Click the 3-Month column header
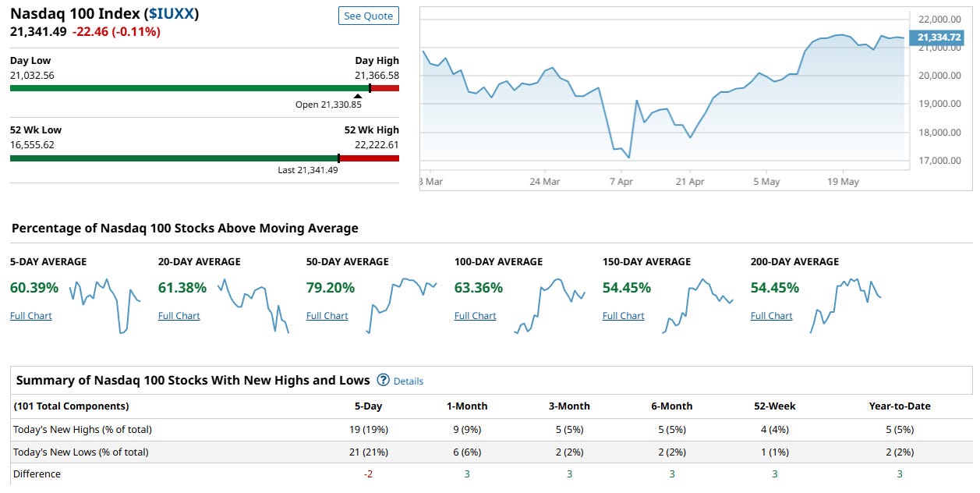 coord(569,406)
